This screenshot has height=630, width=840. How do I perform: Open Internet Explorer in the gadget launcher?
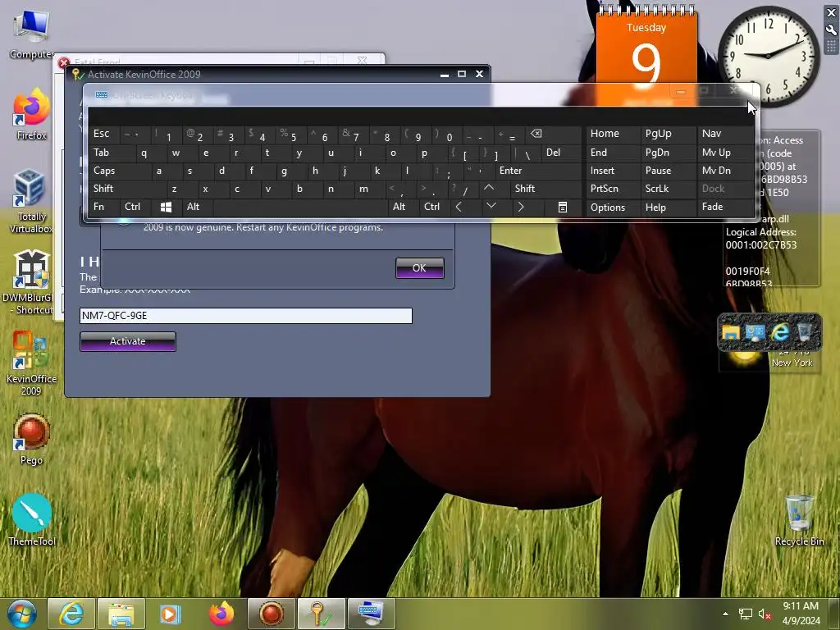pos(780,333)
